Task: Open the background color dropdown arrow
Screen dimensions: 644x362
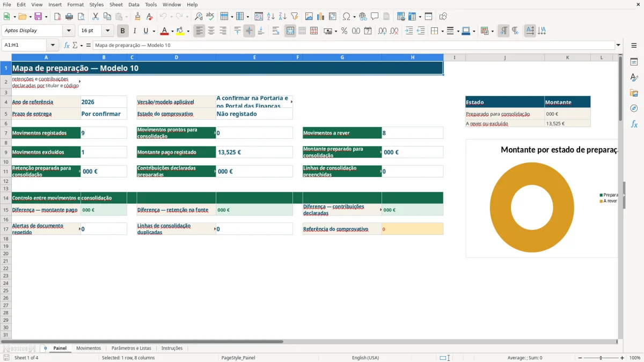Action: coord(188,31)
